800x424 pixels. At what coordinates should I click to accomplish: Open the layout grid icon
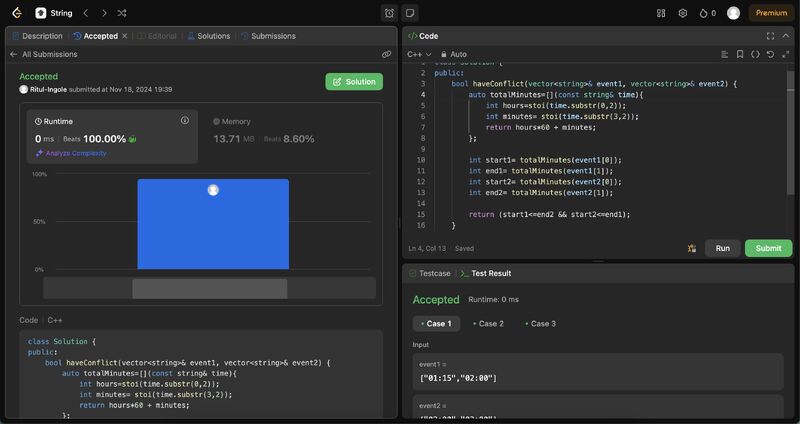[661, 13]
